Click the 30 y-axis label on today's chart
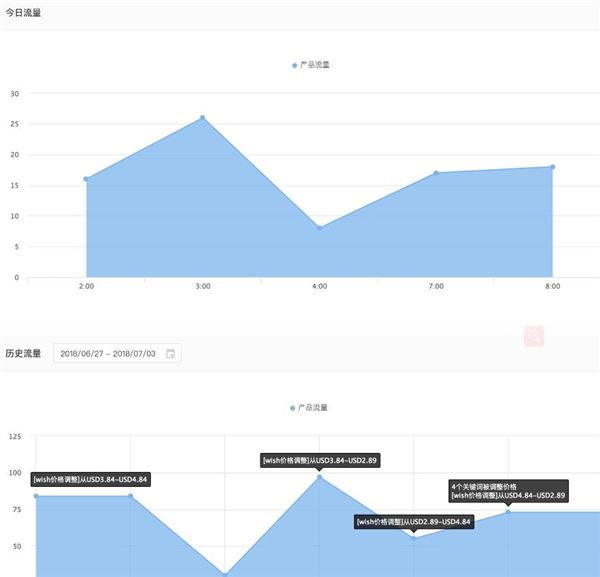The image size is (600, 577). coord(15,94)
